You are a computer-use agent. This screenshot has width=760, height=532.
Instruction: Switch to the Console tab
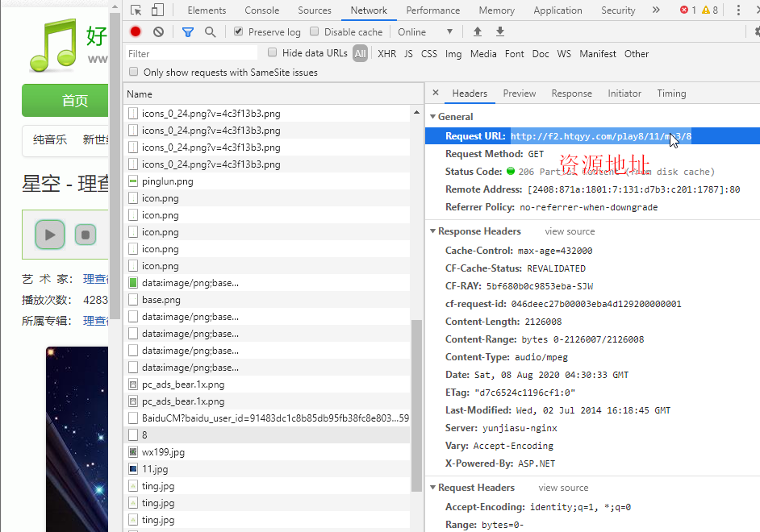[x=261, y=10]
